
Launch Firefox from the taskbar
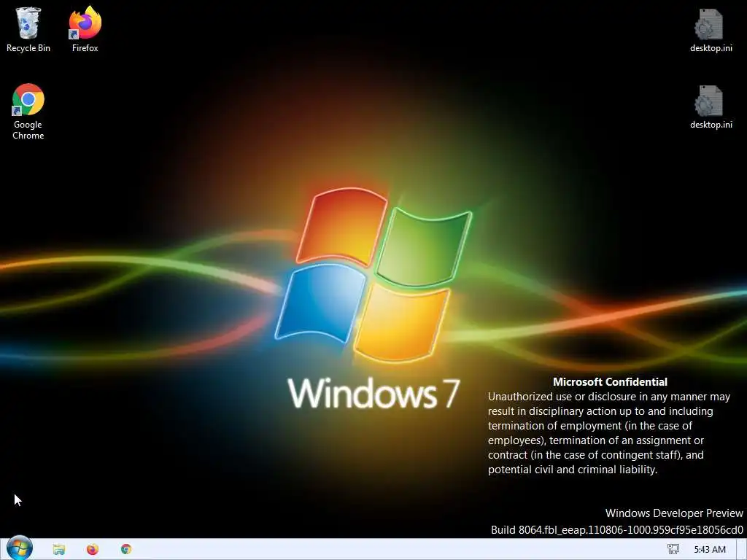[93, 549]
